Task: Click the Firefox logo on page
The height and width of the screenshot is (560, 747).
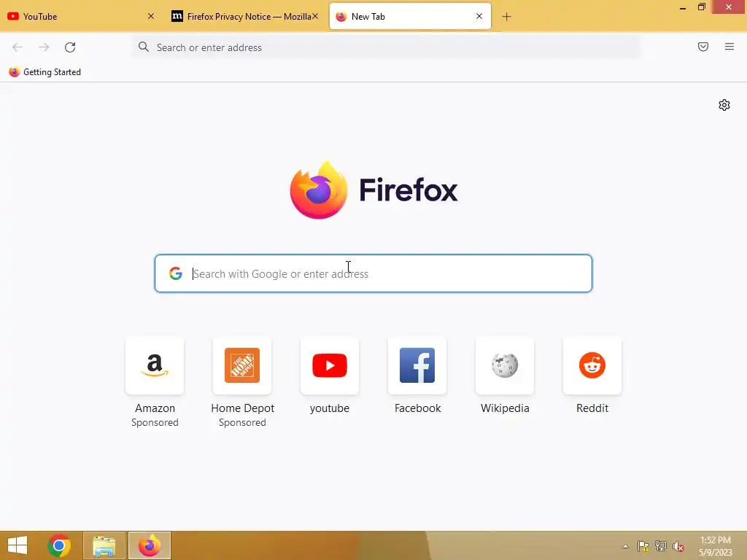Action: pyautogui.click(x=373, y=190)
